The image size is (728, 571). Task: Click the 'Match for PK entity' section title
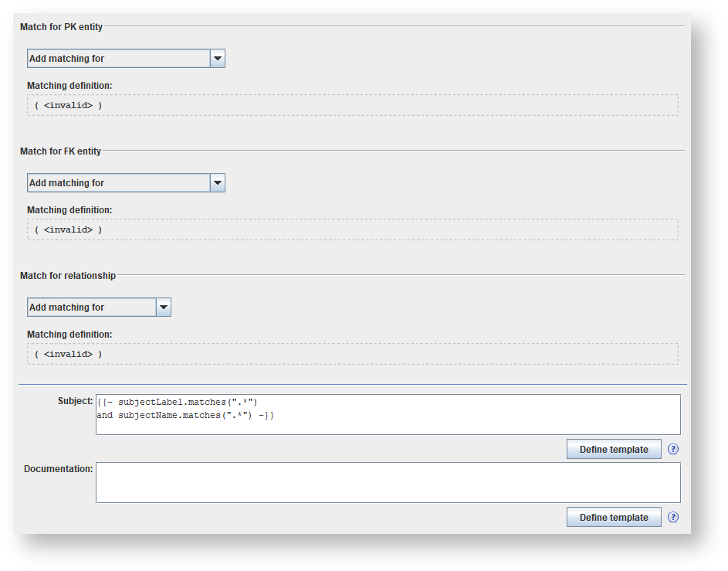tap(61, 27)
